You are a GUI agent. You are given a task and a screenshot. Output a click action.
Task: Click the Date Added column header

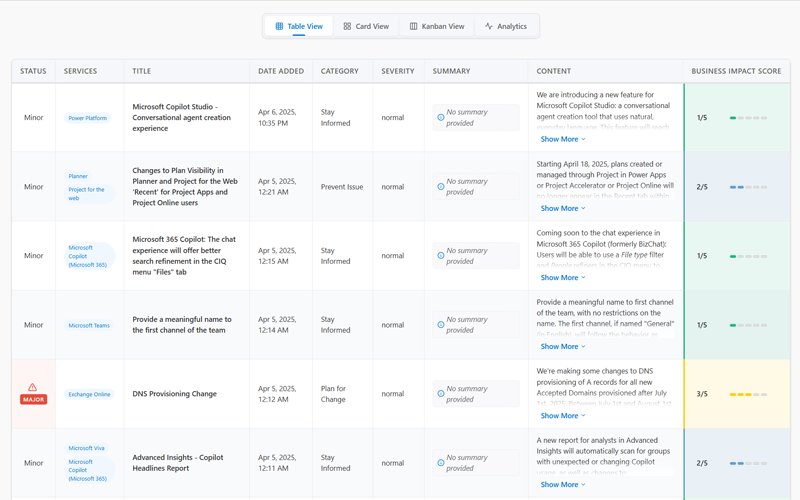pos(281,71)
